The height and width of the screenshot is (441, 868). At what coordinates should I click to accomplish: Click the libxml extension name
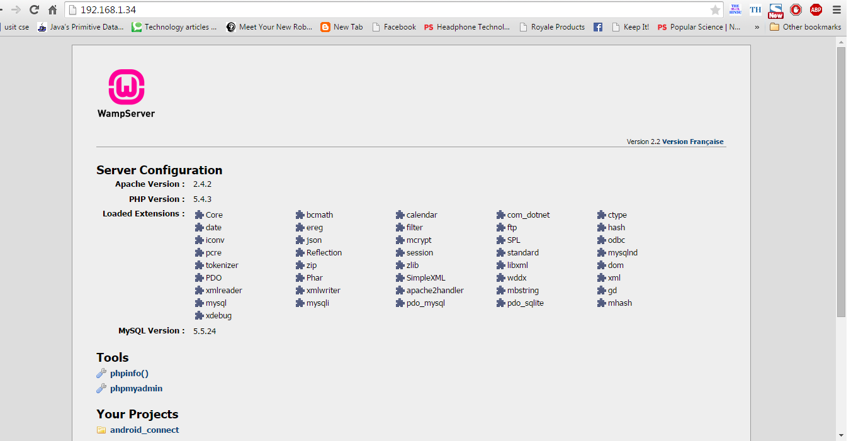click(x=517, y=265)
